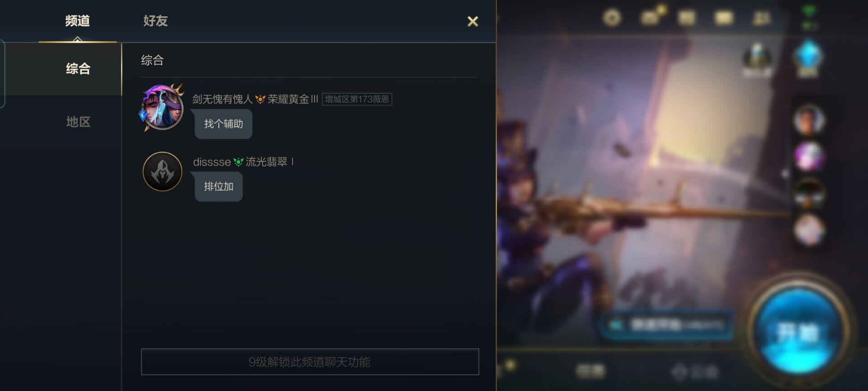The width and height of the screenshot is (868, 391).
Task: Open the blurred settings gear icon
Action: click(x=612, y=18)
